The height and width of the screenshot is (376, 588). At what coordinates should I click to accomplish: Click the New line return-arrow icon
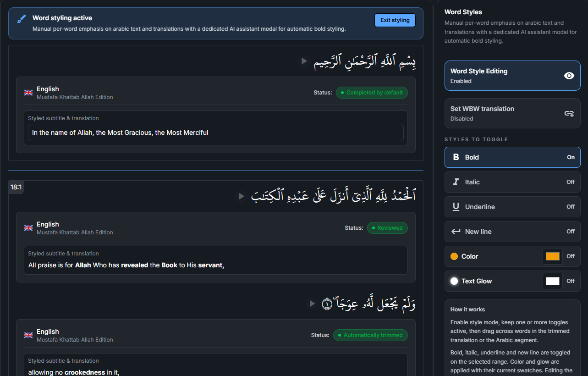tap(456, 232)
